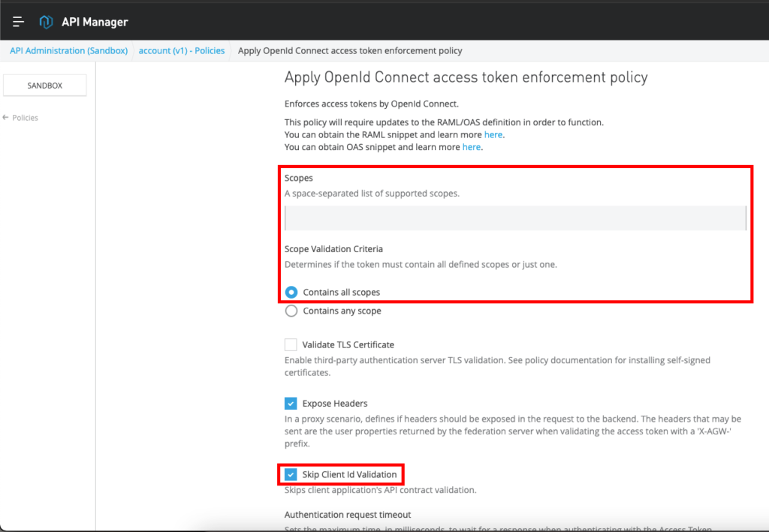Click into the Scopes text field

(x=515, y=218)
